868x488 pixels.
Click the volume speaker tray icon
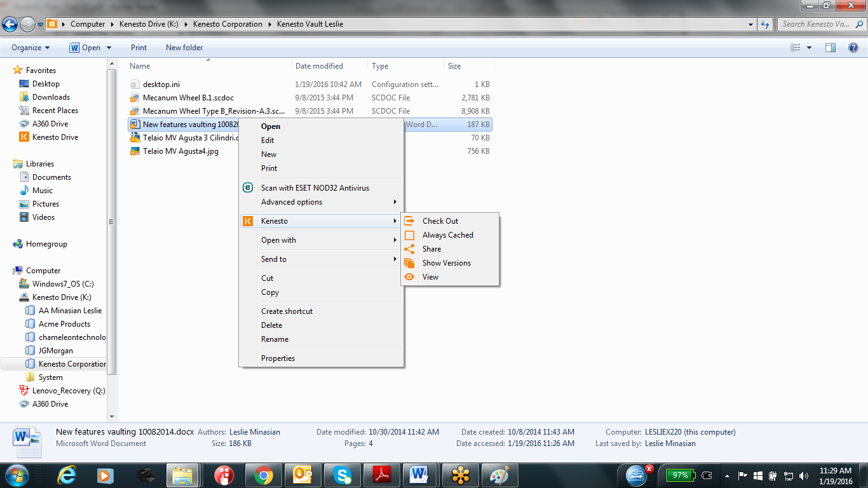pos(804,475)
